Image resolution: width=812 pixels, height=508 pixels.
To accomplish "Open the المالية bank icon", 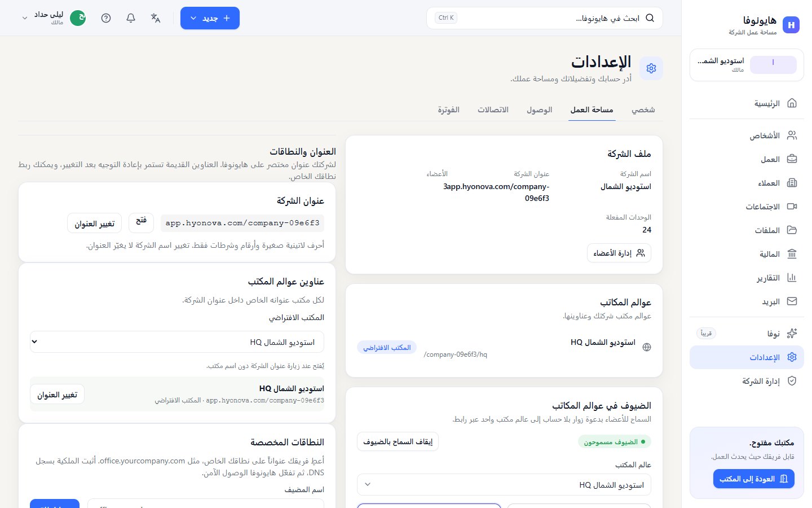I will click(x=792, y=254).
